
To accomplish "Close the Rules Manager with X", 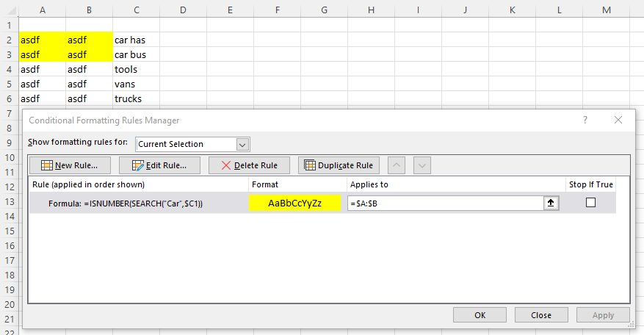I will click(x=618, y=120).
